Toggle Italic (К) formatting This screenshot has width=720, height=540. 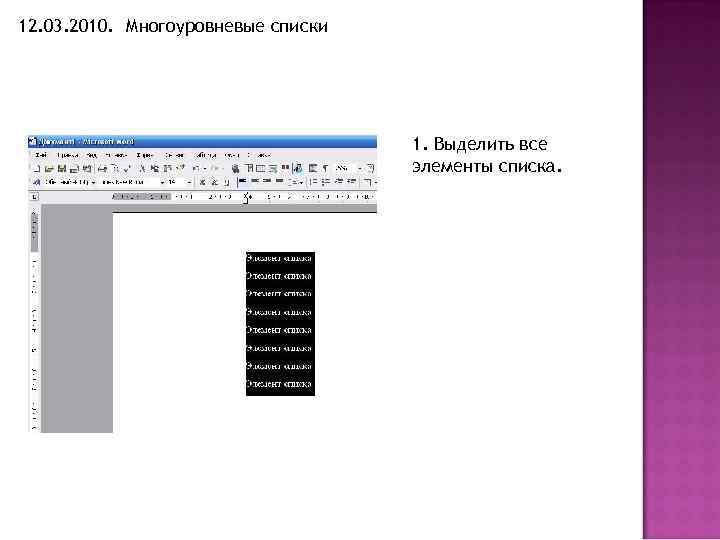214,182
